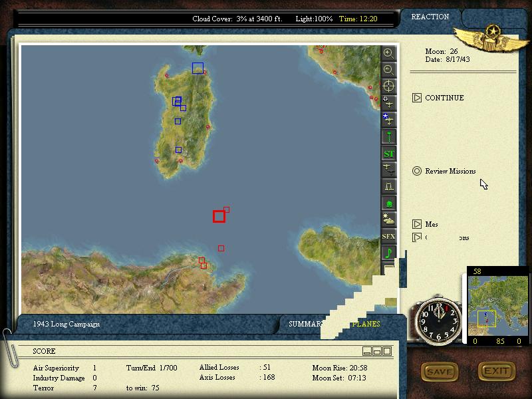Viewport: 532px width, 399px height.
Task: Click the Air Superiority score row
Action: pyautogui.click(x=65, y=368)
